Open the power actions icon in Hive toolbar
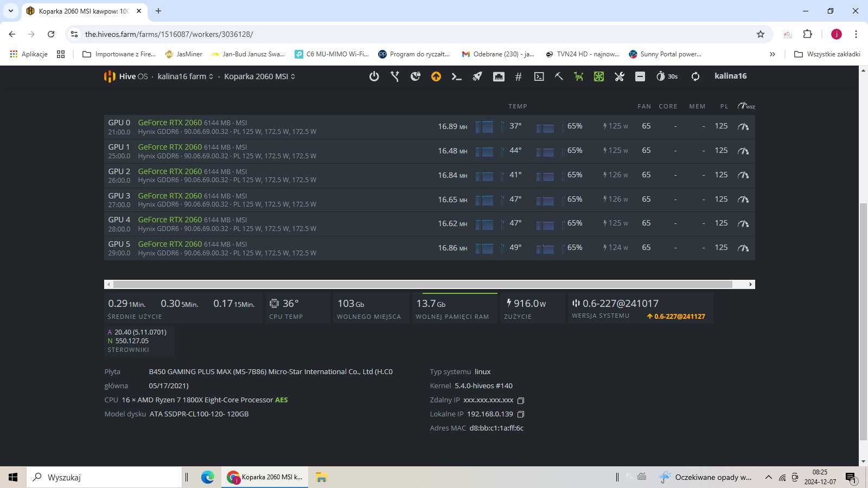Viewport: 868px width, 488px height. pos(374,76)
